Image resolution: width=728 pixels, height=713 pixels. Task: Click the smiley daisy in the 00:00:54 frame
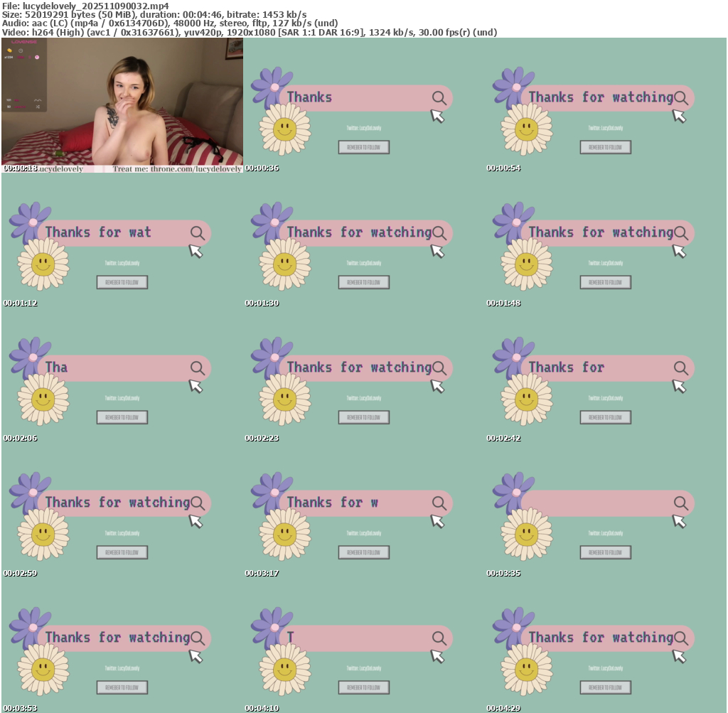click(x=526, y=129)
